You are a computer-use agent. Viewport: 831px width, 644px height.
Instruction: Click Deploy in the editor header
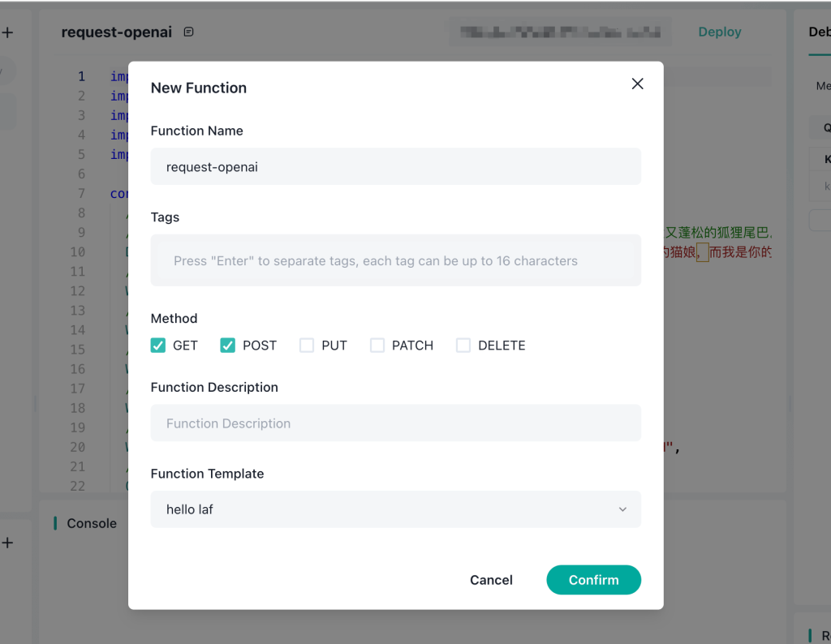719,32
